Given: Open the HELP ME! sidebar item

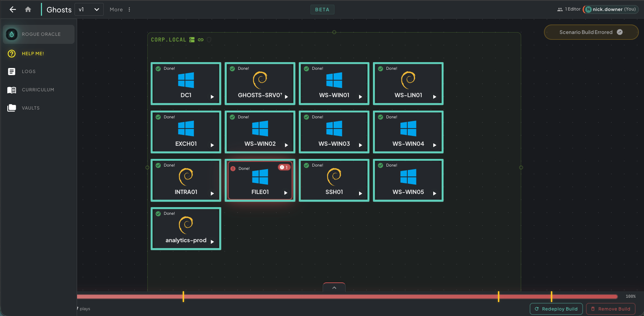Looking at the screenshot, I should click(x=39, y=54).
